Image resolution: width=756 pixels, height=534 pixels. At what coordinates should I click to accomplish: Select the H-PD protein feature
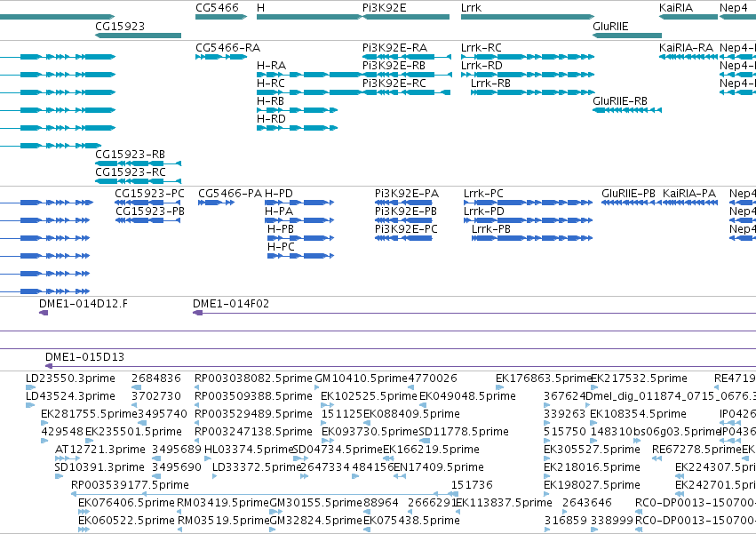(x=299, y=203)
